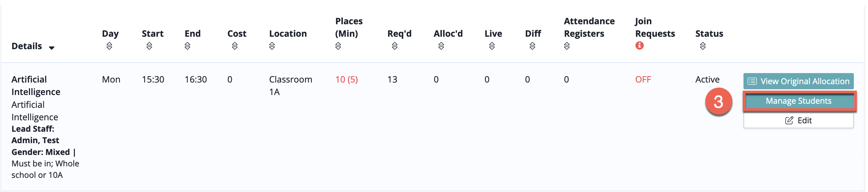Click the Edit button
The height and width of the screenshot is (192, 868).
coord(798,121)
